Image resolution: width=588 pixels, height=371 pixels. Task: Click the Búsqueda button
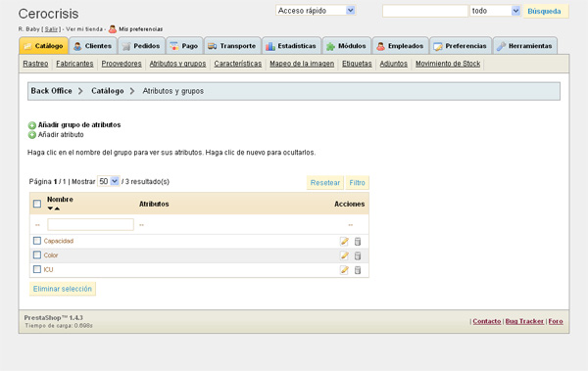point(546,11)
